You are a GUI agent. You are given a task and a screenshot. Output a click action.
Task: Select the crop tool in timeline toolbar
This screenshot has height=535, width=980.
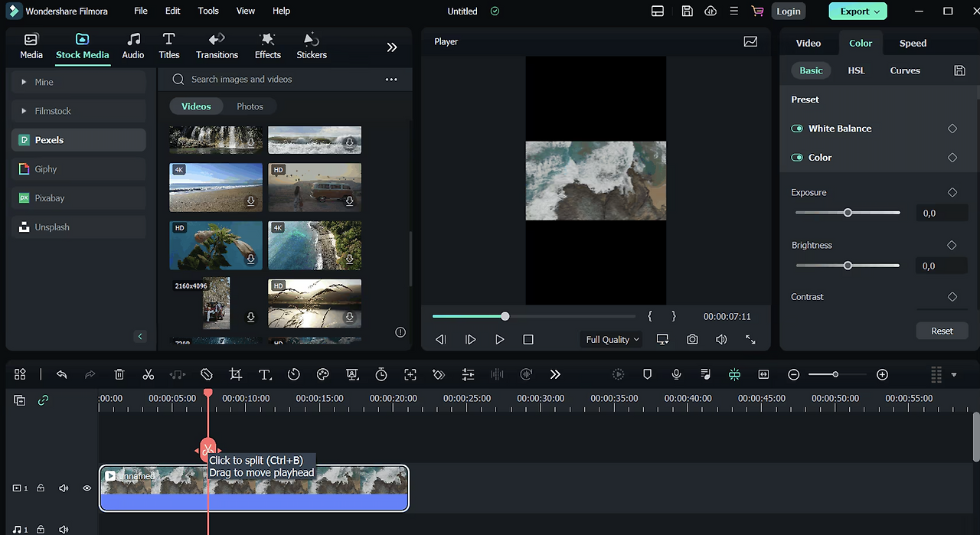[236, 374]
